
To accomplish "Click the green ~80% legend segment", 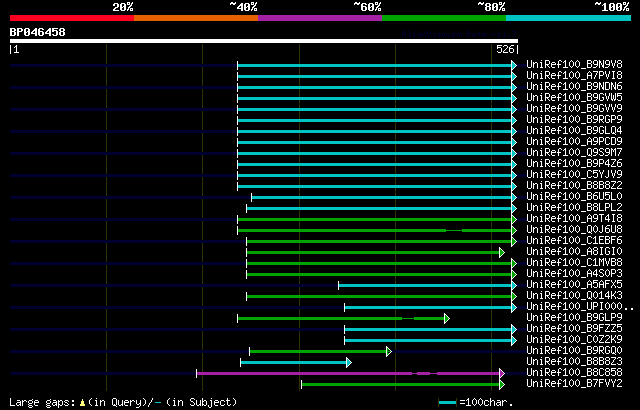I will (444, 18).
